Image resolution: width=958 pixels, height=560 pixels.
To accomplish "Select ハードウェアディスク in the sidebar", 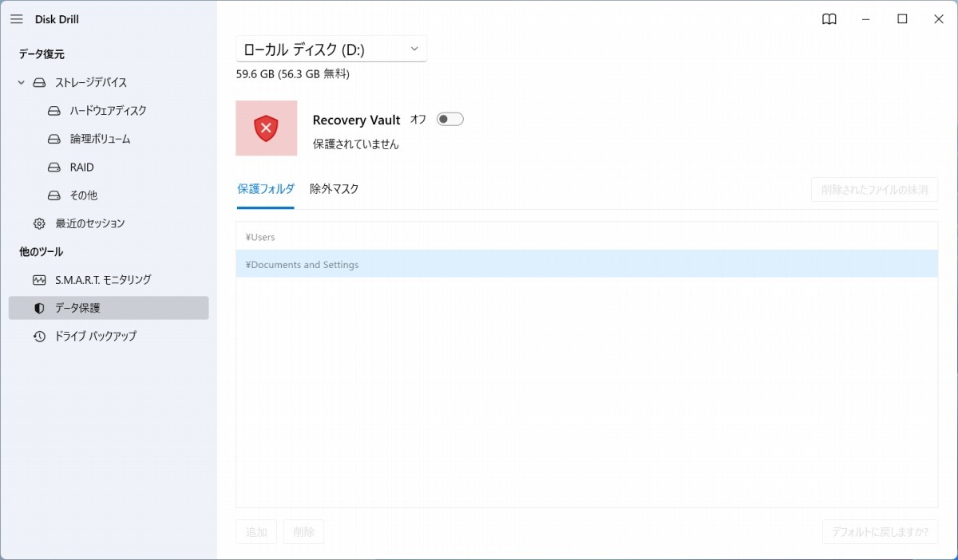I will pyautogui.click(x=109, y=111).
